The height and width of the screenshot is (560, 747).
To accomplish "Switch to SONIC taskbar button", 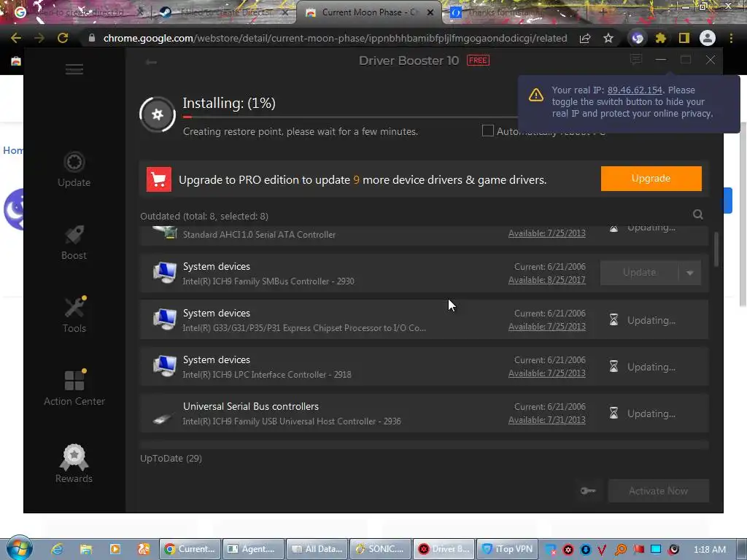I will pyautogui.click(x=380, y=549).
